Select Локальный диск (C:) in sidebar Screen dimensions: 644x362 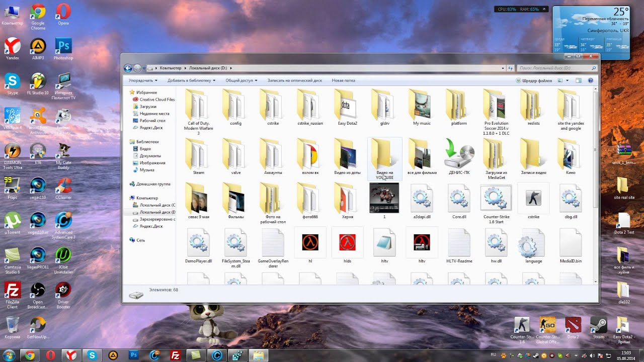154,205
